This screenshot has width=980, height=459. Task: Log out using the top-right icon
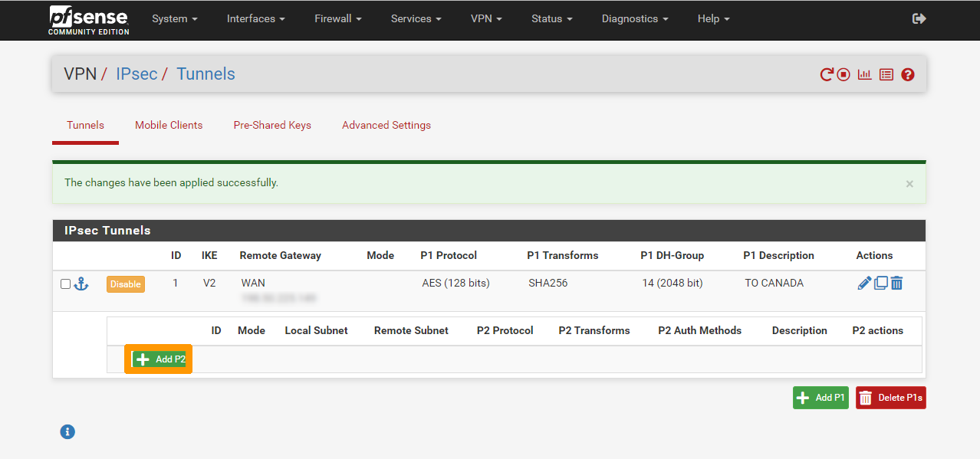pyautogui.click(x=919, y=18)
